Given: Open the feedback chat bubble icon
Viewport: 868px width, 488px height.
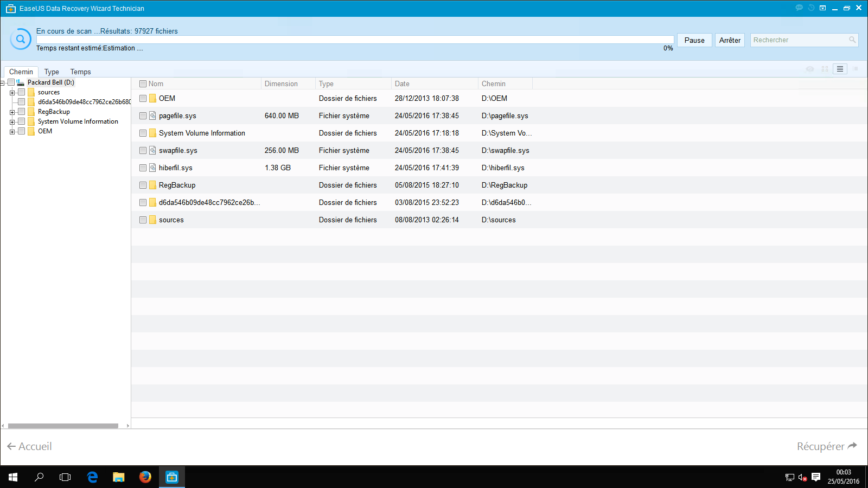Looking at the screenshot, I should [799, 8].
